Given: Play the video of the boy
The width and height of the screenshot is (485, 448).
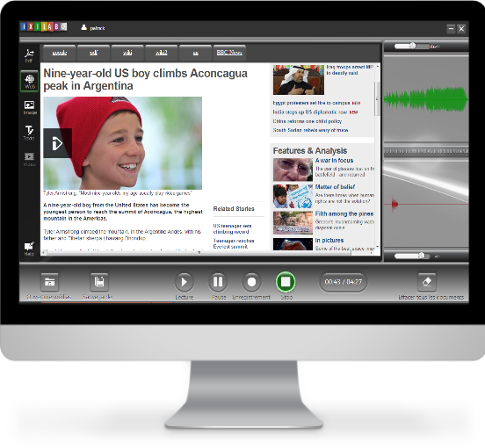Looking at the screenshot, I should click(x=57, y=143).
